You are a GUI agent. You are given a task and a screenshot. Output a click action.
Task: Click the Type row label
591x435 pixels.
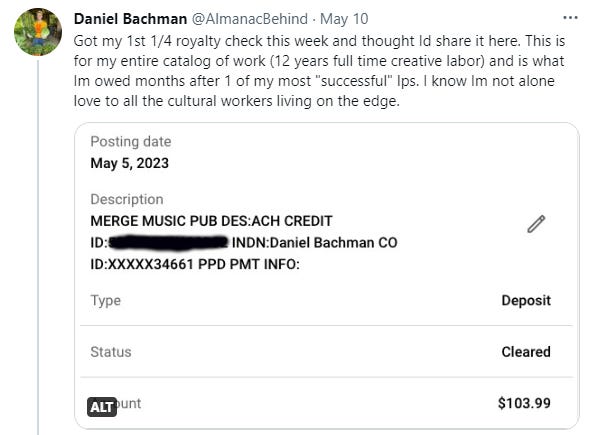click(106, 301)
